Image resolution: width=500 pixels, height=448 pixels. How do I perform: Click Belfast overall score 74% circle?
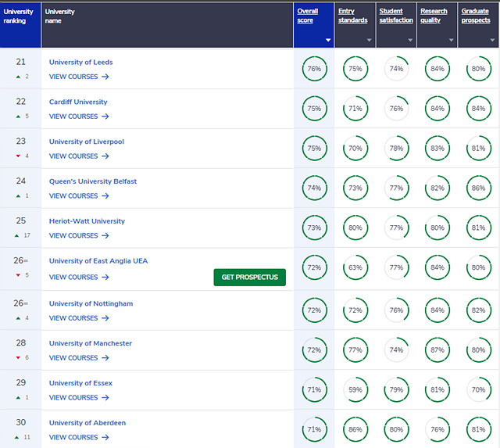click(x=314, y=188)
